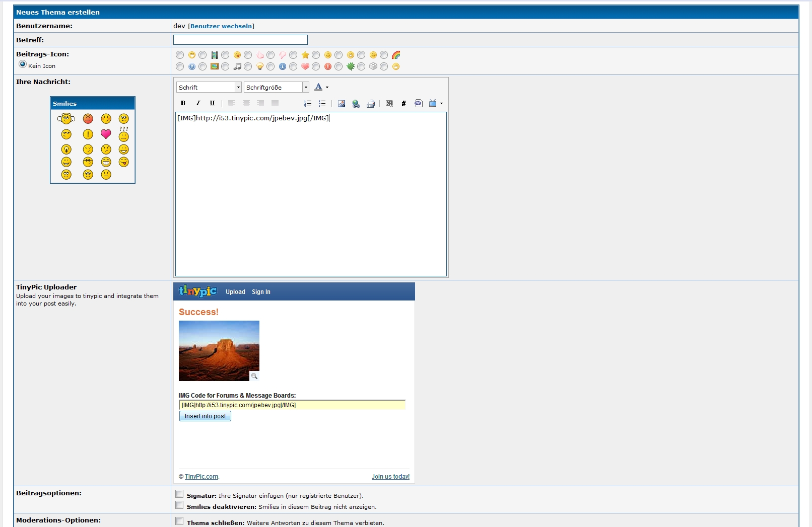Click Sign In in TinyPic header
The width and height of the screenshot is (812, 527).
pyautogui.click(x=261, y=292)
